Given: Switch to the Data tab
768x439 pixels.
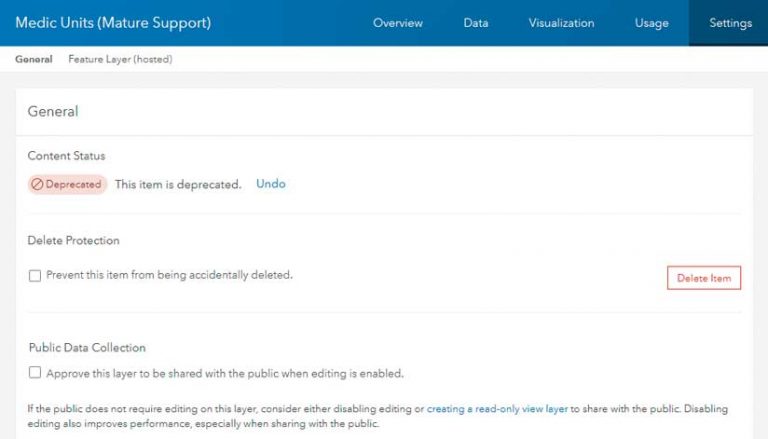Looking at the screenshot, I should 476,23.
